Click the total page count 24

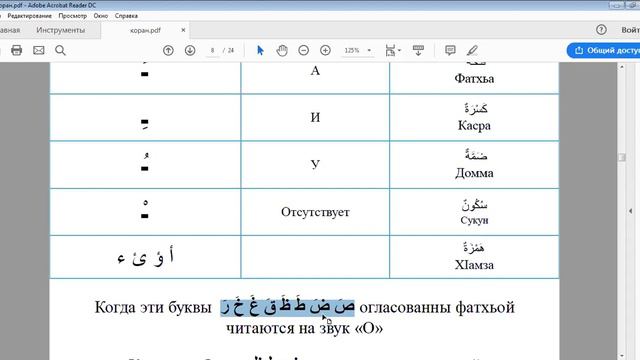point(231,50)
